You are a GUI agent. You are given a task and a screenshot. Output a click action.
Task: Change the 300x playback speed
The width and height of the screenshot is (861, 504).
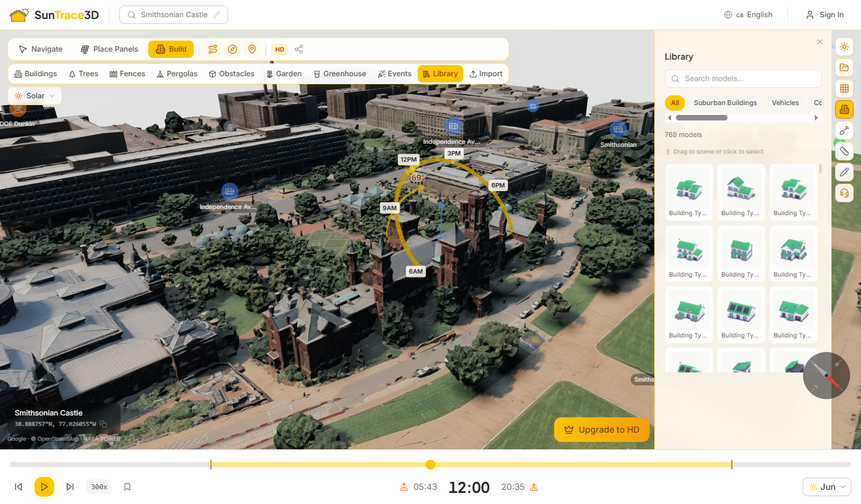[99, 487]
